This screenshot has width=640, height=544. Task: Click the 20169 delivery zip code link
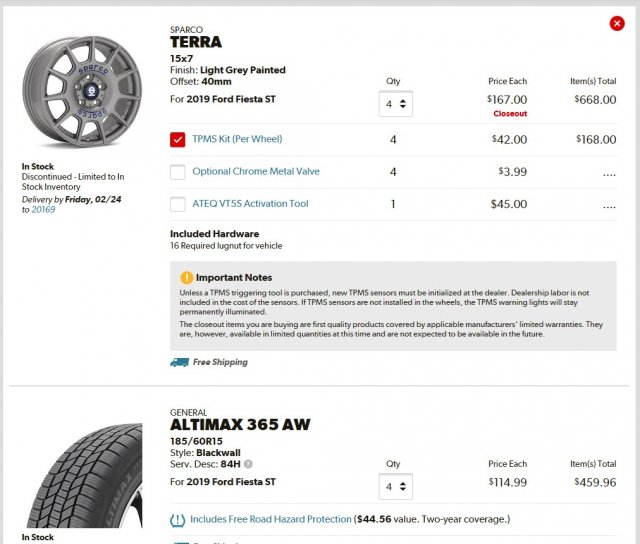tap(43, 210)
